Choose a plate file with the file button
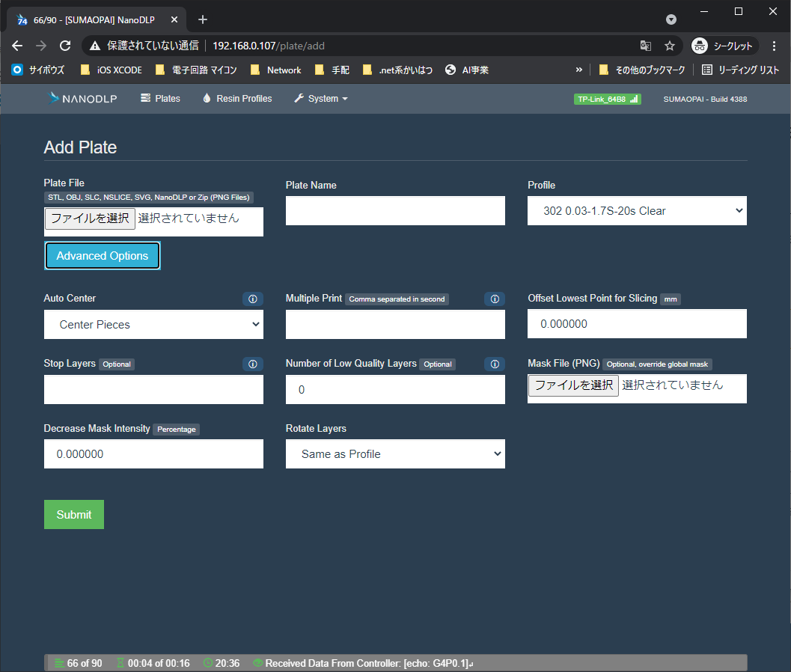Screen dimensions: 791x672 pos(90,219)
